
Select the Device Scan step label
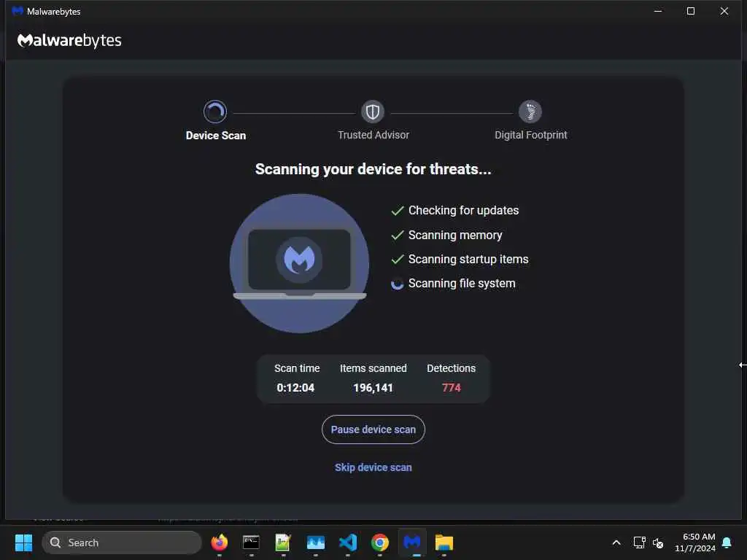pos(216,136)
